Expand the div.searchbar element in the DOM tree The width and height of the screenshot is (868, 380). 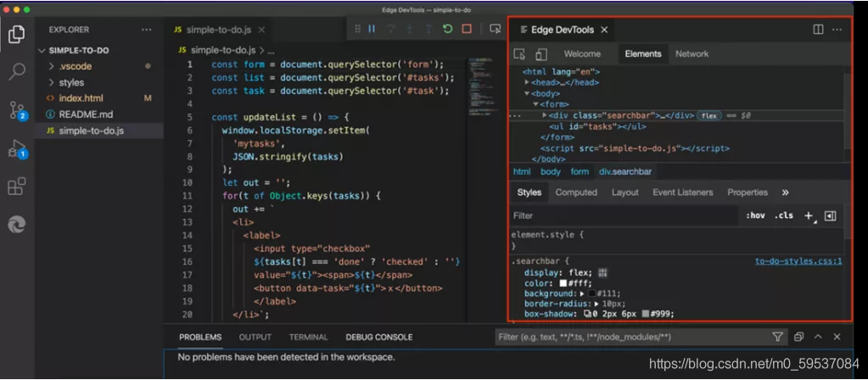pos(545,115)
